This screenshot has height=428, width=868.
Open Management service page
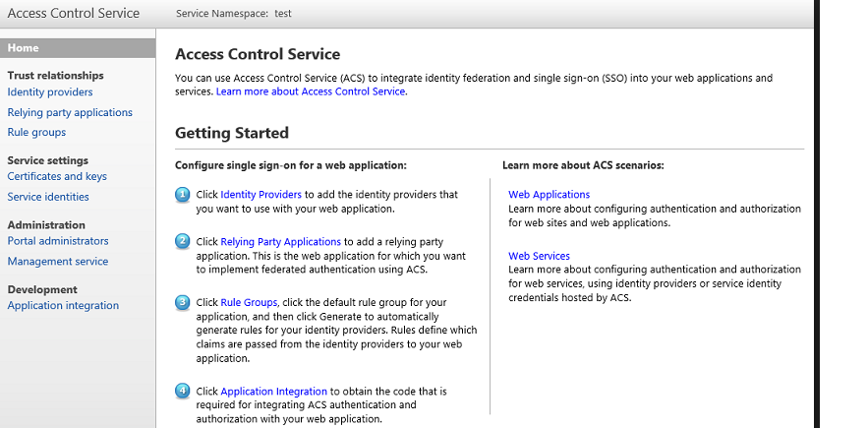coord(58,261)
